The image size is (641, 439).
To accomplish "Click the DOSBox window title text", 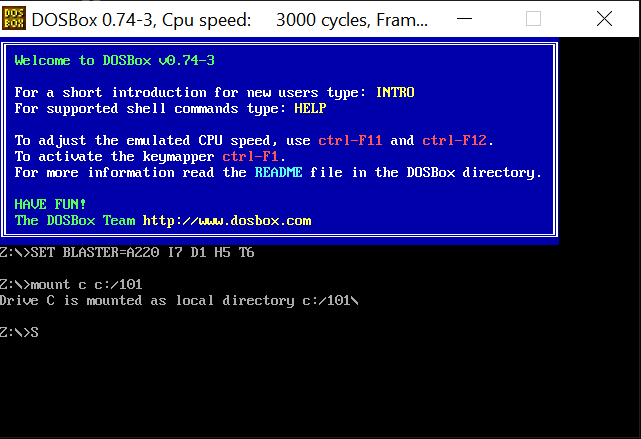I will (x=229, y=20).
